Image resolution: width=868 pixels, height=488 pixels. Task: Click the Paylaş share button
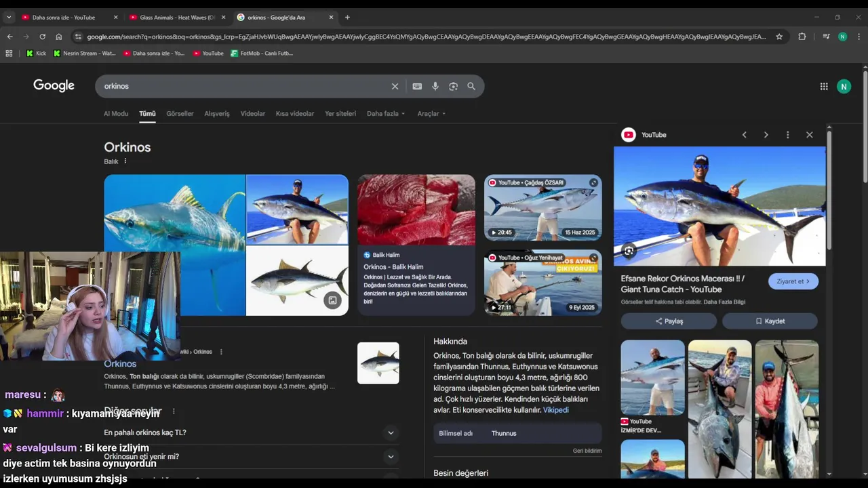(669, 321)
